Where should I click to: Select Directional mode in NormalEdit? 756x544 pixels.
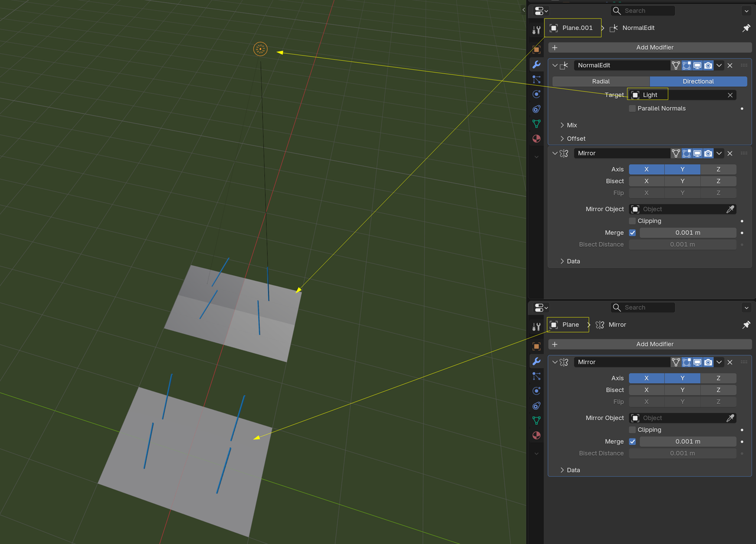coord(698,82)
